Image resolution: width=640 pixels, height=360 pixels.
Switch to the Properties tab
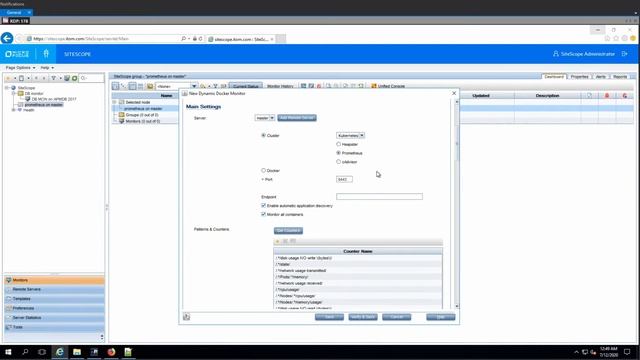[579, 76]
